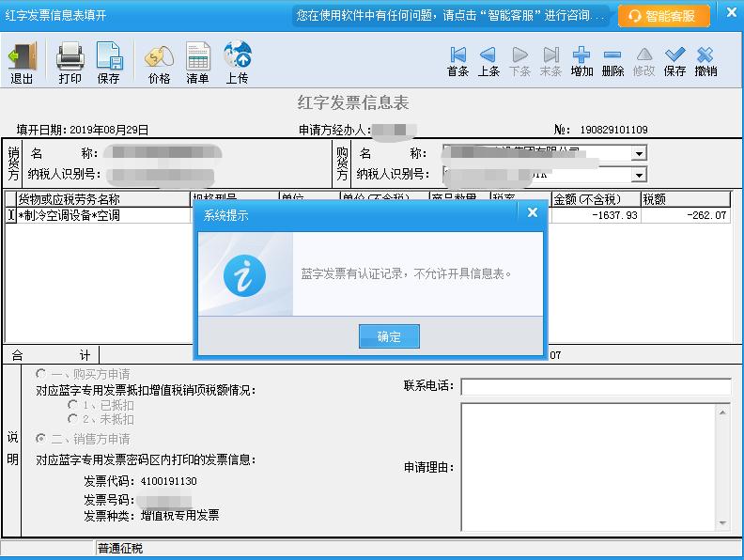This screenshot has height=560, width=744.
Task: Click the *制冷空调设备*空调 item cell
Action: (103, 215)
